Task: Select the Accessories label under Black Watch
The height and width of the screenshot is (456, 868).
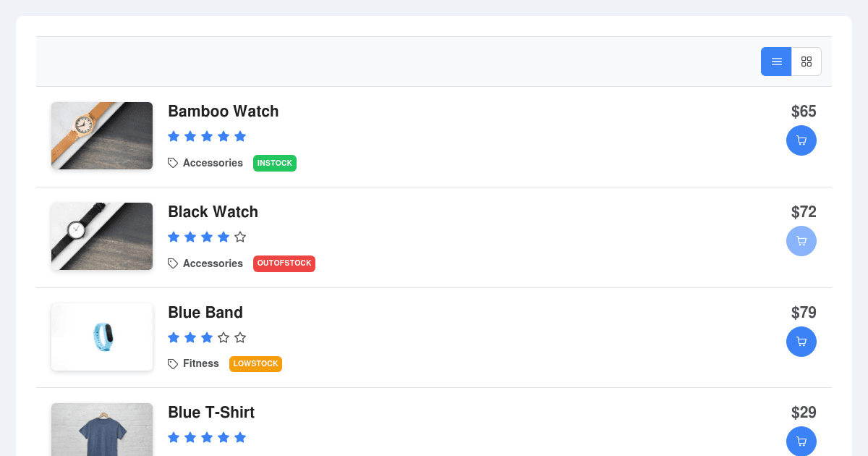Action: click(x=214, y=263)
